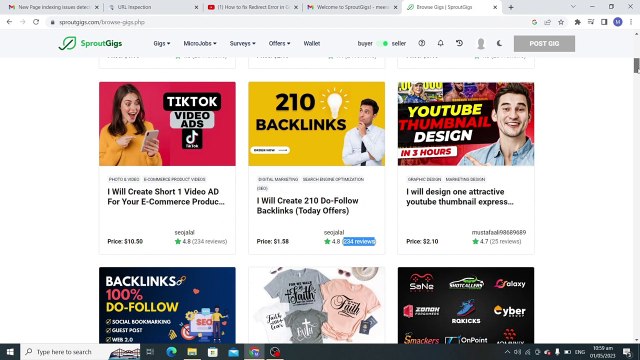Open Task View on taskbar
Image resolution: width=640 pixels, height=360 pixels.
(x=150, y=352)
